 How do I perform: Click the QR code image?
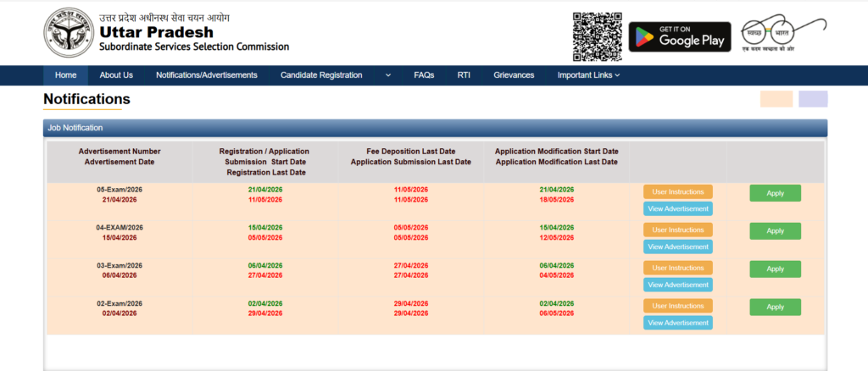pyautogui.click(x=597, y=36)
